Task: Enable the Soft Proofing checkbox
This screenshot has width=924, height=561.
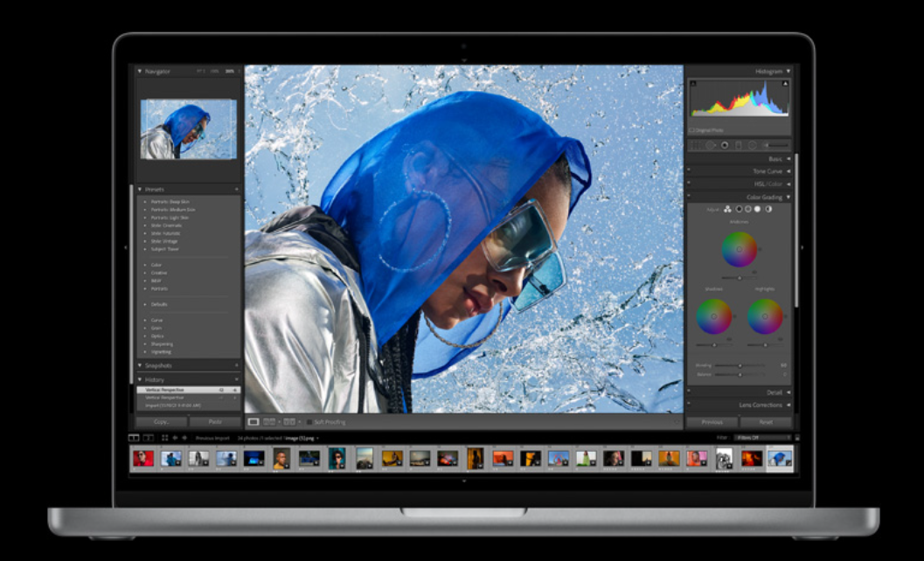Action: coord(309,421)
